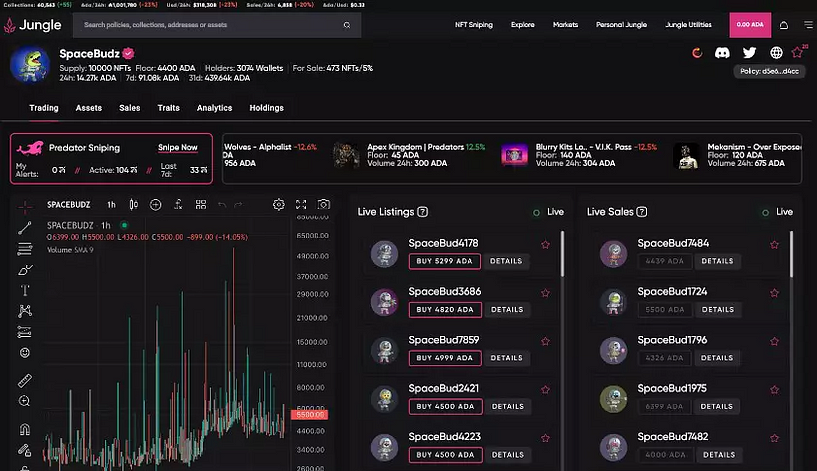Buy SpaceBud3686 for 4820 ADA
The width and height of the screenshot is (817, 471).
pos(445,309)
